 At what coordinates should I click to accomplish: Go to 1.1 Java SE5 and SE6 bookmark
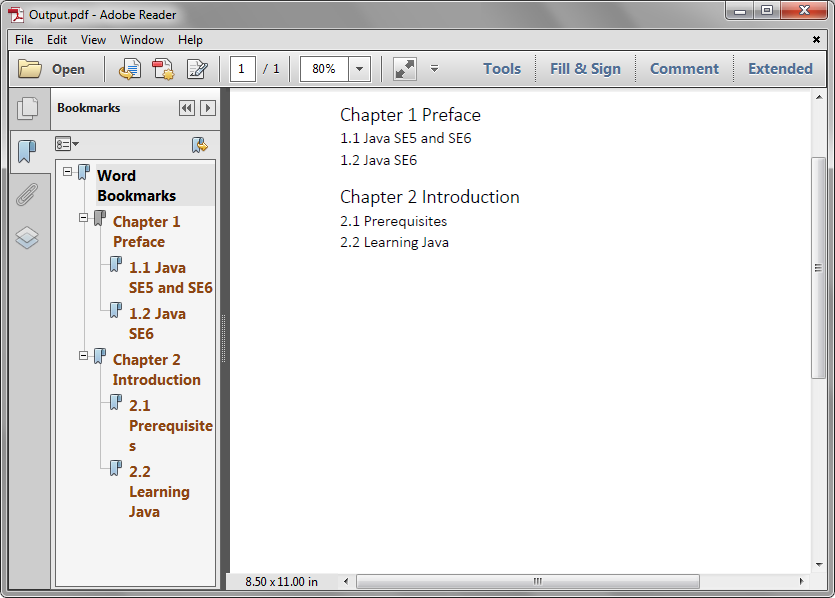tap(170, 277)
